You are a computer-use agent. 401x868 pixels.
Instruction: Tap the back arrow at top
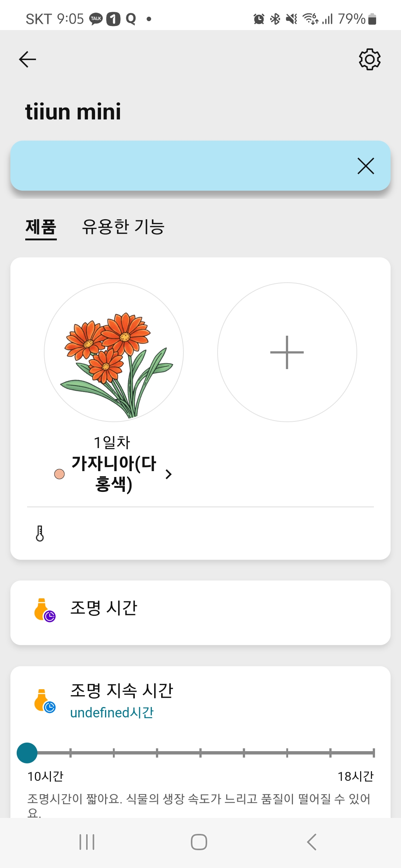tap(27, 59)
